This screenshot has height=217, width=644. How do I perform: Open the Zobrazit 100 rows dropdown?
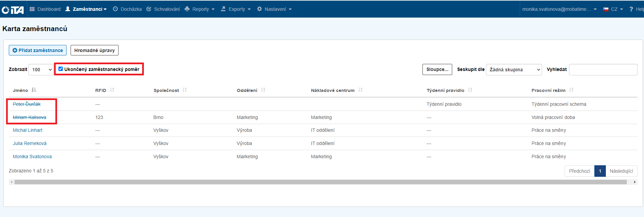pos(41,70)
